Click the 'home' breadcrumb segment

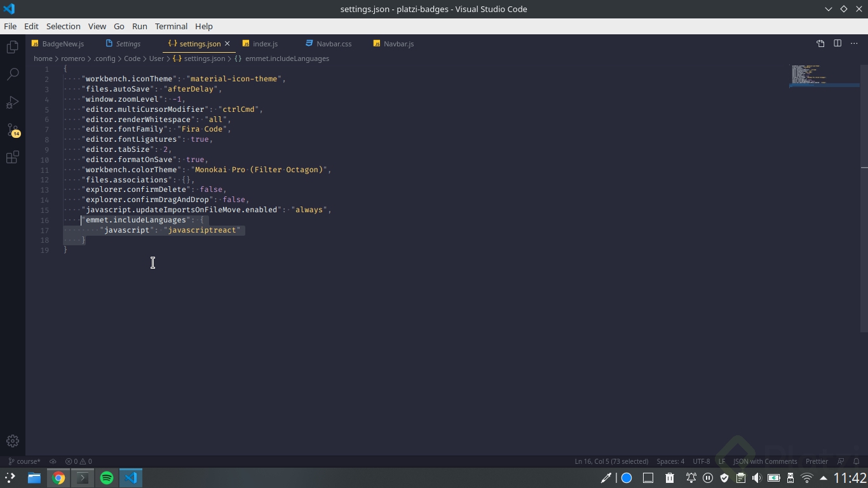pos(43,58)
